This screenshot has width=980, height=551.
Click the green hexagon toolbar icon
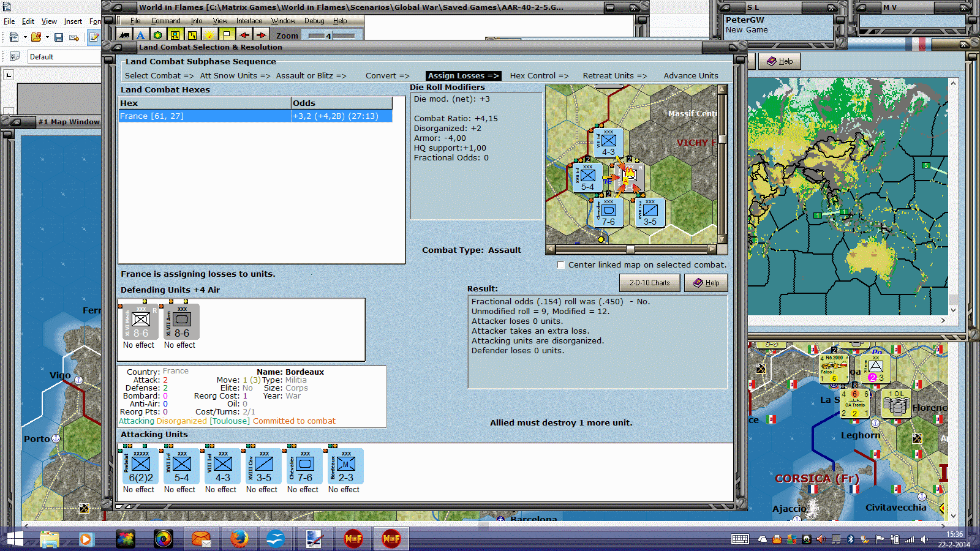158,35
